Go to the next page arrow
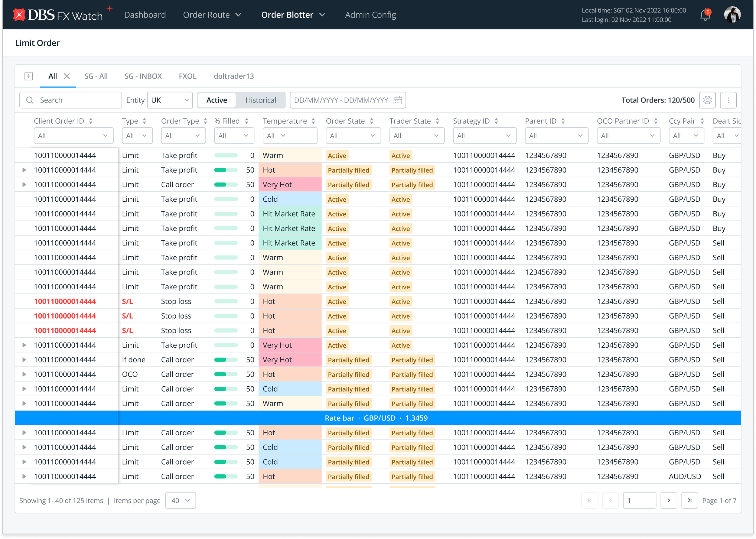This screenshot has width=756, height=539. [x=668, y=500]
